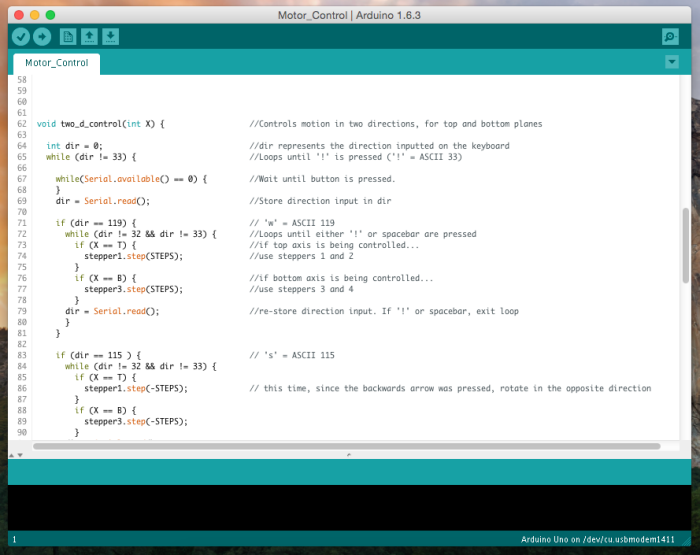700x555 pixels.
Task: Click comment "// 's' = ASCII 115"
Action: (x=292, y=355)
